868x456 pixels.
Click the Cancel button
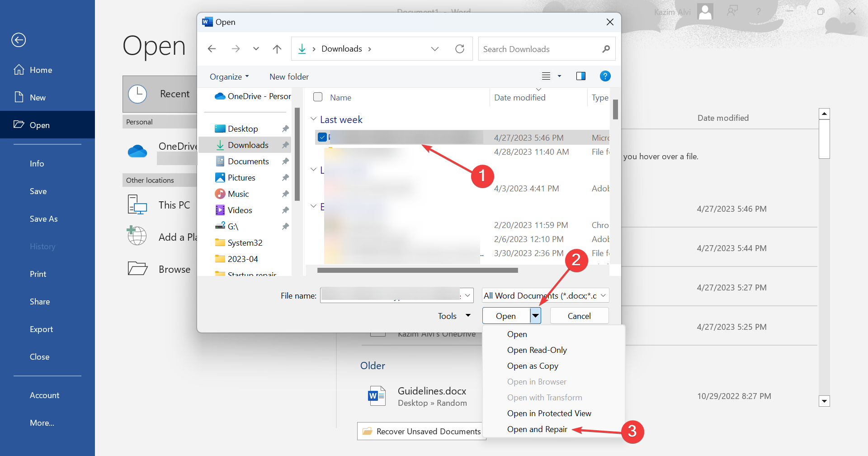coord(579,316)
